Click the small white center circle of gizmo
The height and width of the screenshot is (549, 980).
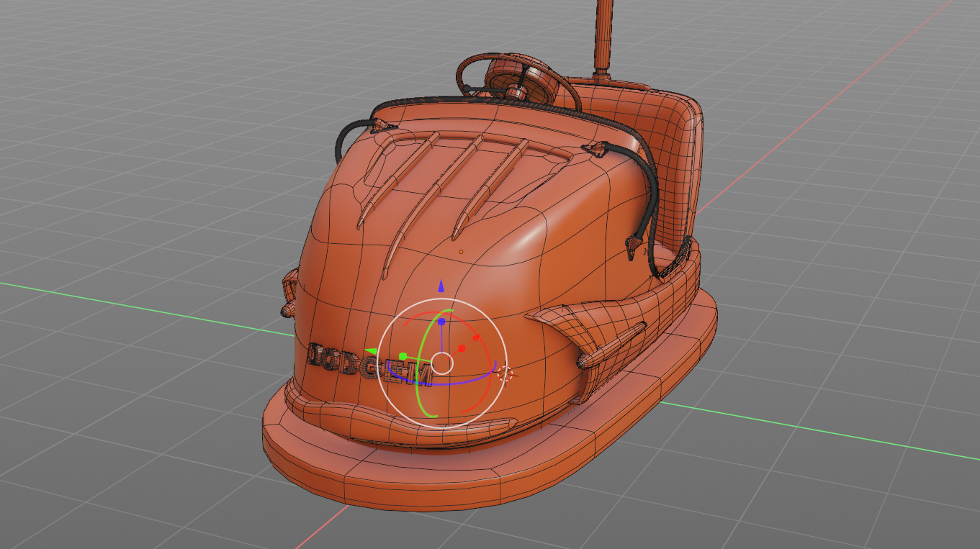coord(442,363)
